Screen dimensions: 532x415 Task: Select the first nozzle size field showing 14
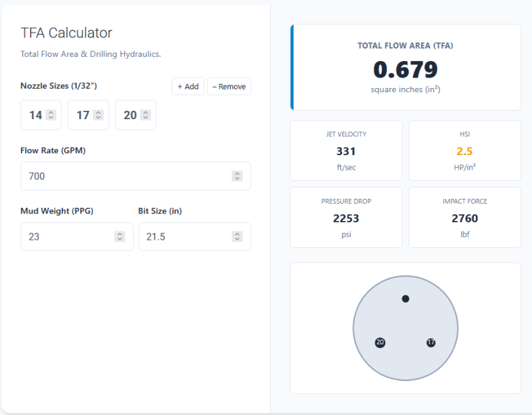pos(35,115)
